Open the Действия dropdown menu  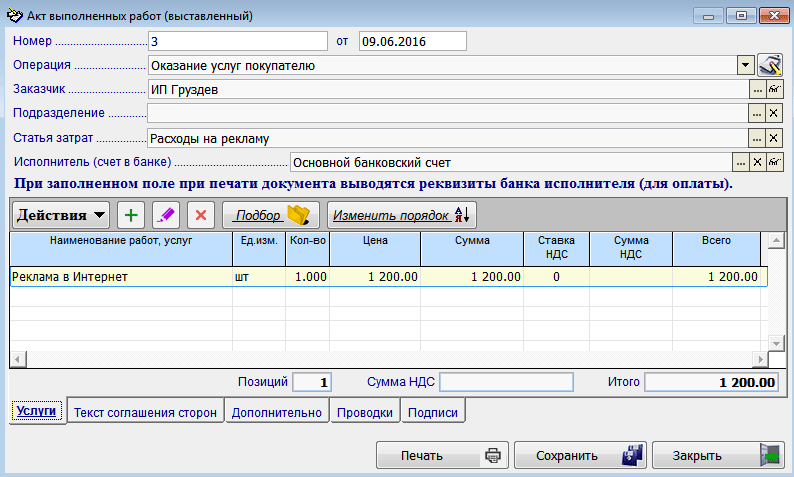tap(61, 215)
